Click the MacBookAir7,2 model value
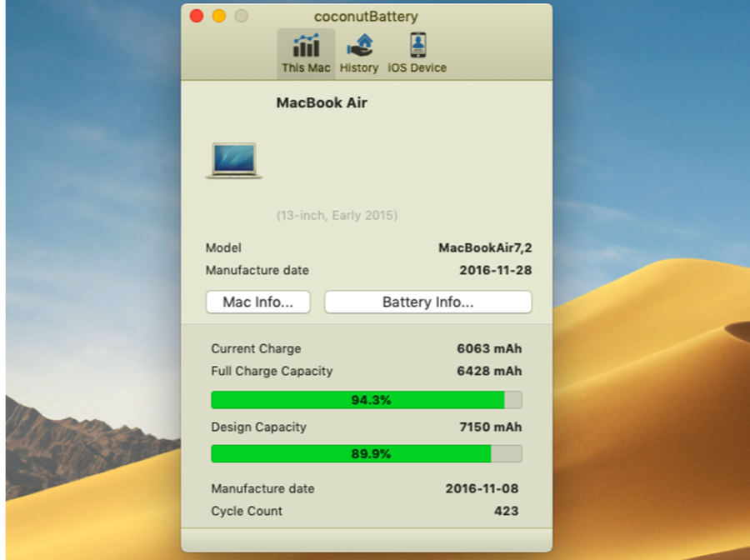 coord(484,248)
